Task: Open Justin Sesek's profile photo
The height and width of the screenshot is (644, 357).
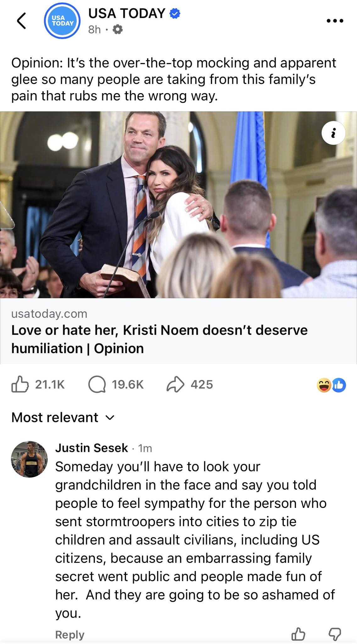Action: tap(29, 459)
